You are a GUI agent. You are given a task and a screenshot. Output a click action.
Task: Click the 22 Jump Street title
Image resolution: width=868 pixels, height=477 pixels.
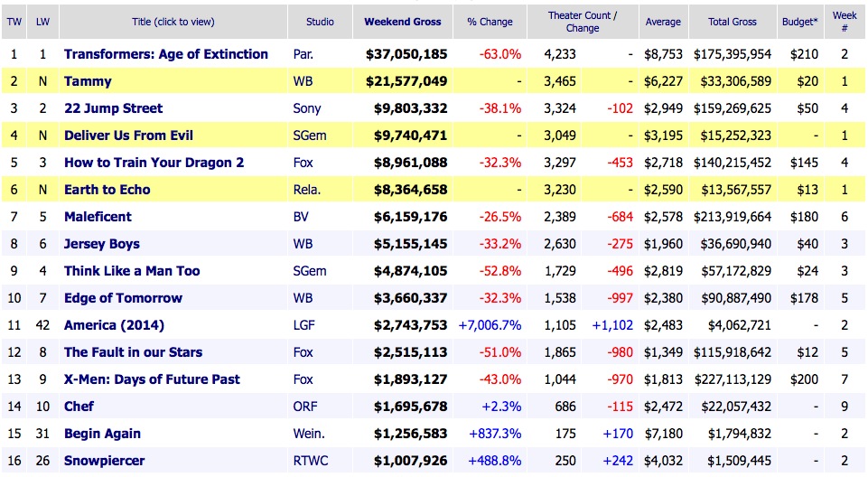pyautogui.click(x=114, y=108)
